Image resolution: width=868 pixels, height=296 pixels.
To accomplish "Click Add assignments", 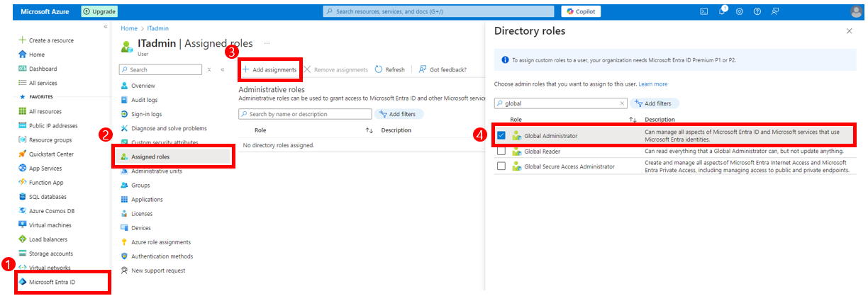I will pyautogui.click(x=270, y=69).
